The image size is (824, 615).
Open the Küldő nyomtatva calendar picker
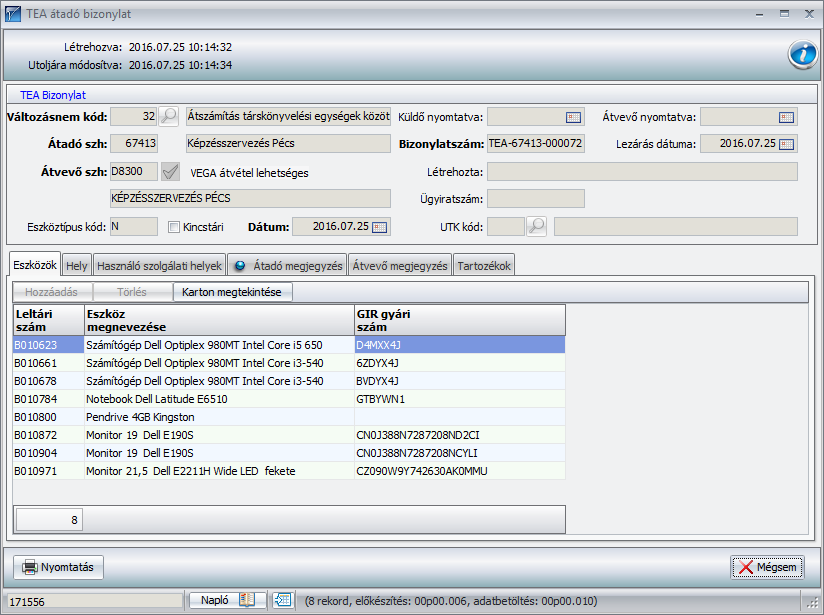tap(573, 117)
